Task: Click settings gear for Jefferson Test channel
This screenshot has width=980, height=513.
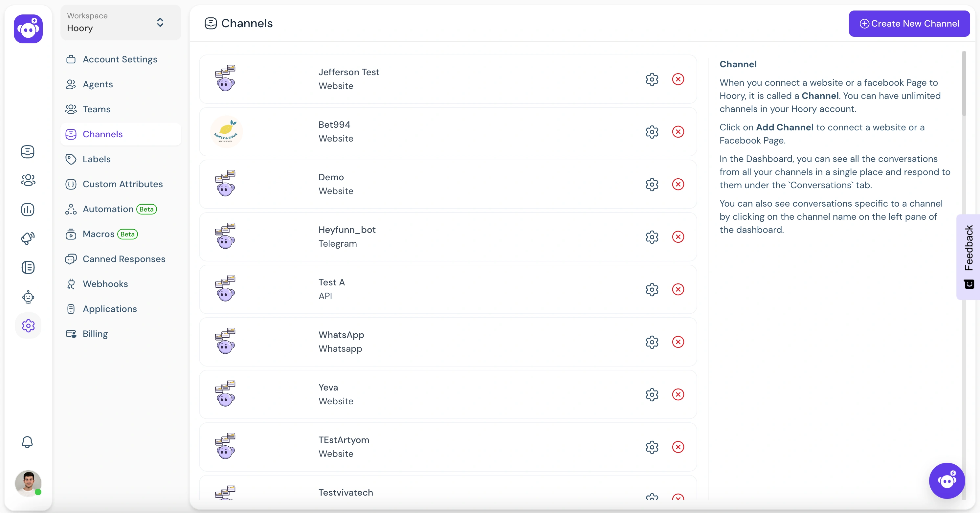Action: click(652, 79)
